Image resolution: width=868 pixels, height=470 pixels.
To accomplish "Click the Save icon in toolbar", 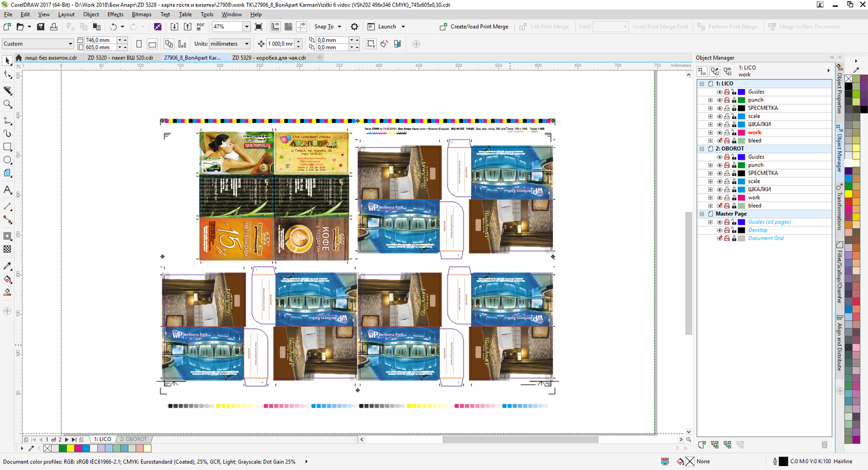I will pos(41,27).
